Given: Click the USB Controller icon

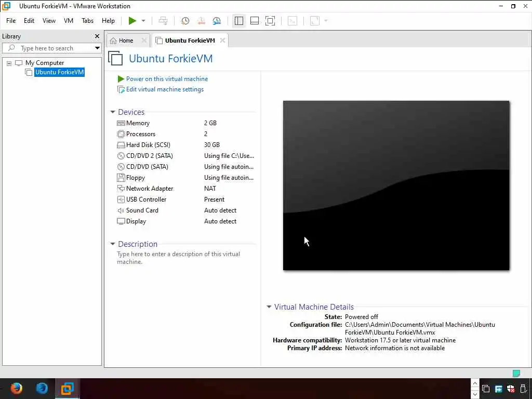Looking at the screenshot, I should click(121, 199).
